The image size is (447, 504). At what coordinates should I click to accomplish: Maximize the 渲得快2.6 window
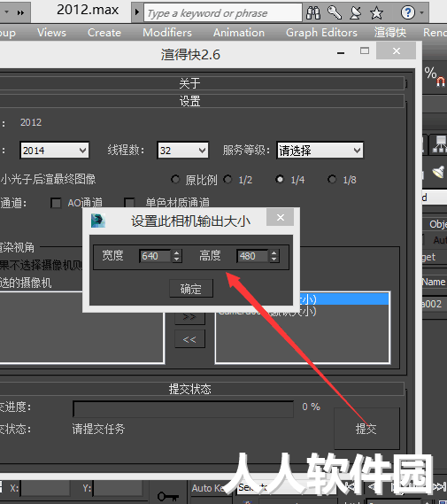(365, 50)
